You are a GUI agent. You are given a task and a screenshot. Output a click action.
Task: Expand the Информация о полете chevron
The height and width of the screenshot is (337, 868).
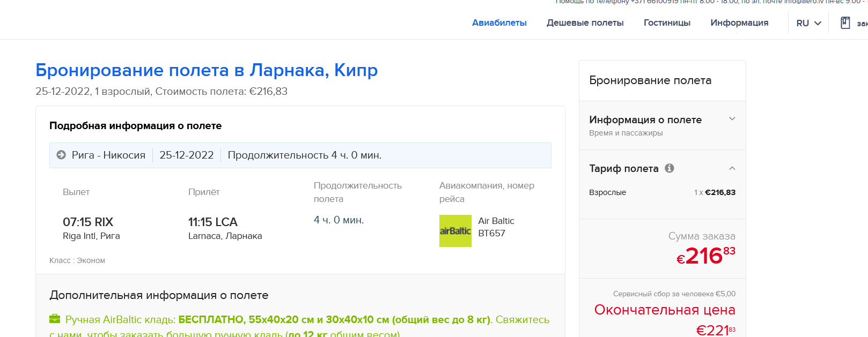point(732,119)
